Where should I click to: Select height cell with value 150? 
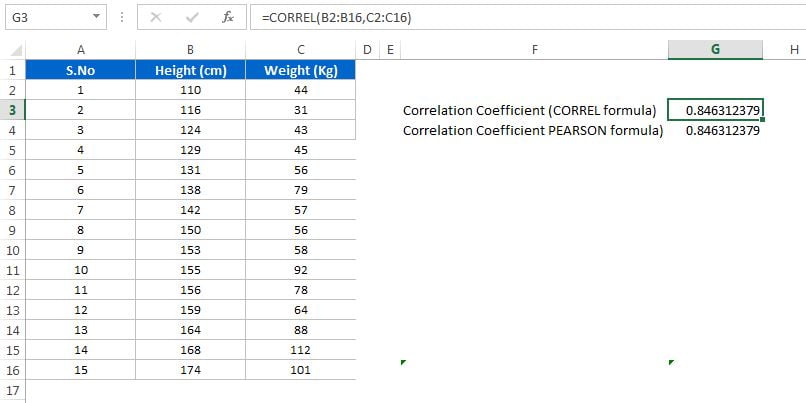(x=191, y=230)
